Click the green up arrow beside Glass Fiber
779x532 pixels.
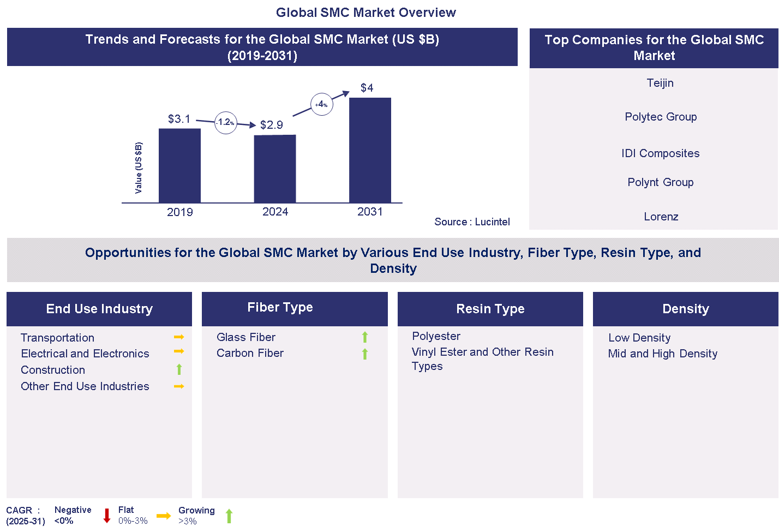[365, 337]
